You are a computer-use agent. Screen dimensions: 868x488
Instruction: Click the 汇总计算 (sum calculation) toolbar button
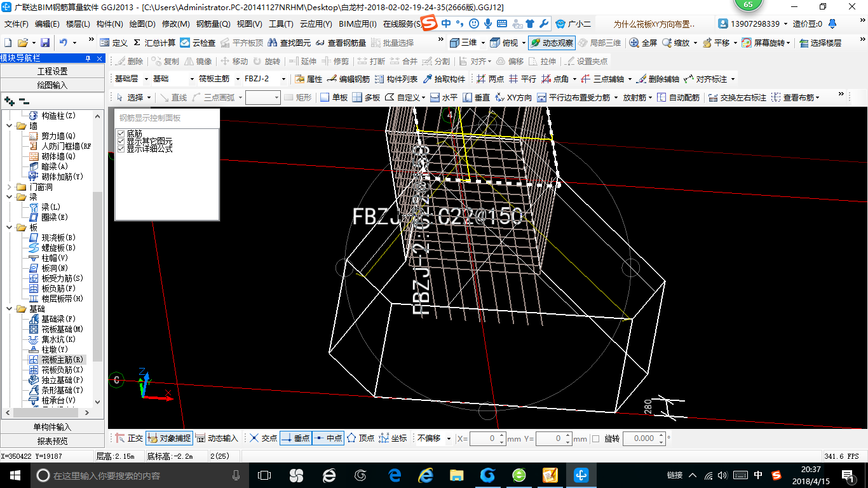coord(154,43)
